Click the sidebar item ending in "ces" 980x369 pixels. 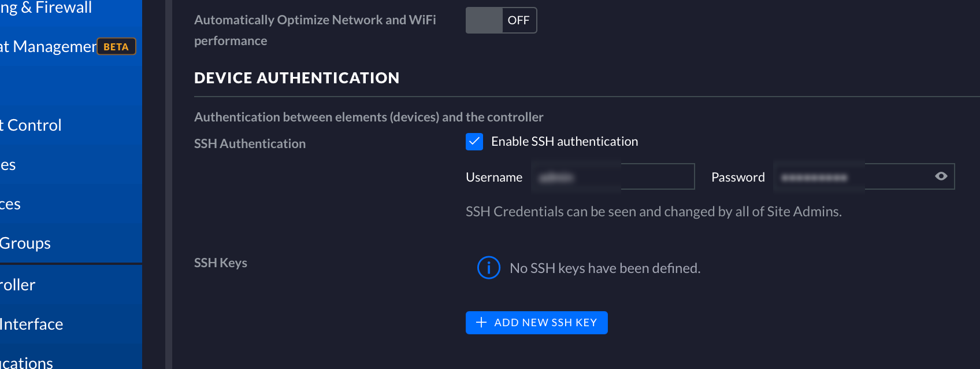(x=10, y=204)
